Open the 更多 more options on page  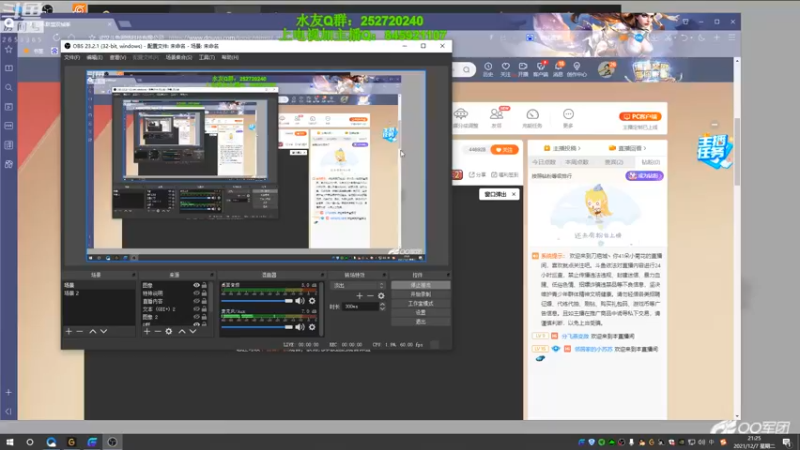(568, 117)
